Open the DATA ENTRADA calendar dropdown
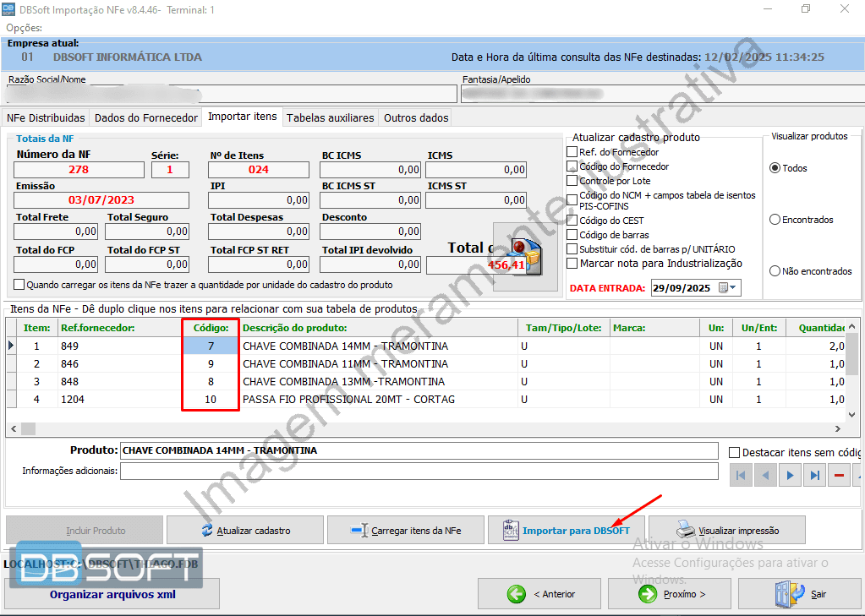This screenshot has width=865, height=616. coord(728,288)
